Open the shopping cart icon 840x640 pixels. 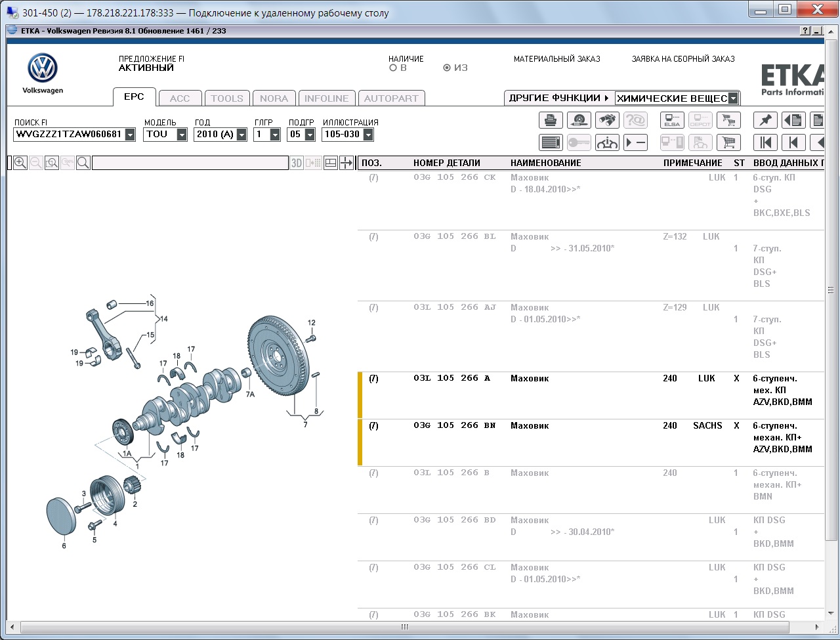pyautogui.click(x=728, y=142)
